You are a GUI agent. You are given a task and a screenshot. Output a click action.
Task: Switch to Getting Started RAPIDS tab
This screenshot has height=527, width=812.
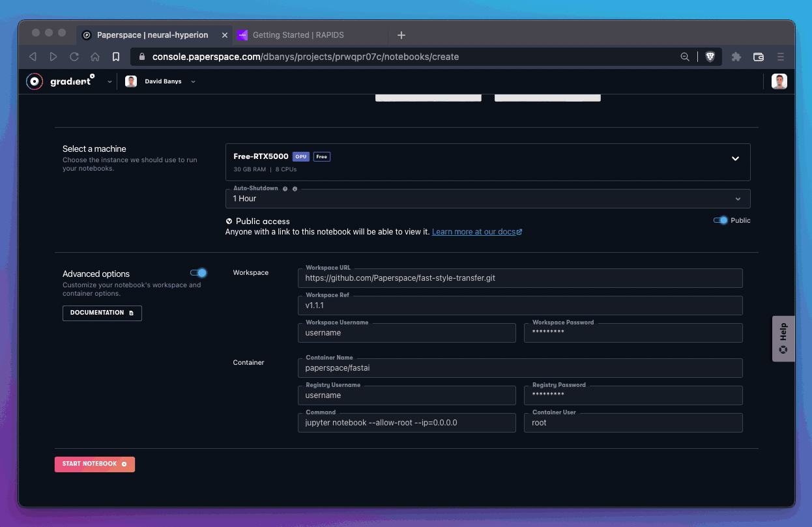tap(298, 35)
